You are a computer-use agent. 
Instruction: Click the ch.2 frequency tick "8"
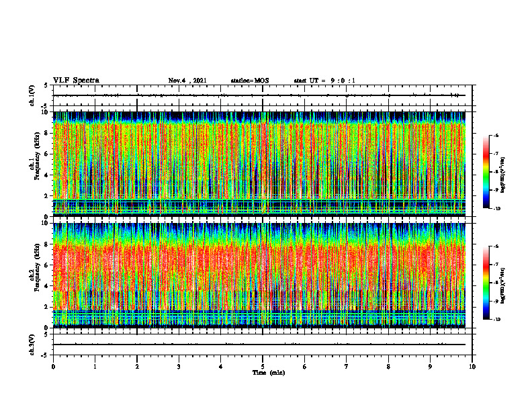coord(47,244)
